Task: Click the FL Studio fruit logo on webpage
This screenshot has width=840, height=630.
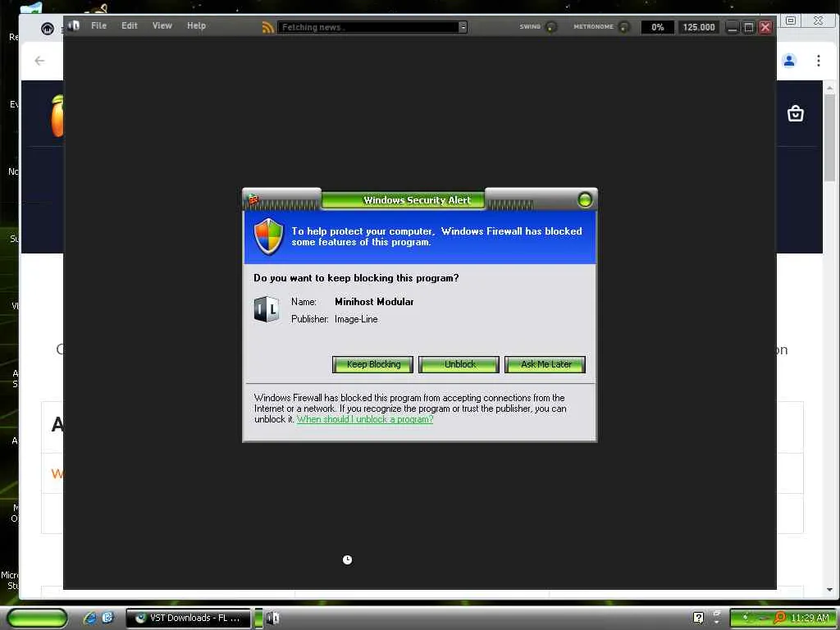Action: click(57, 115)
